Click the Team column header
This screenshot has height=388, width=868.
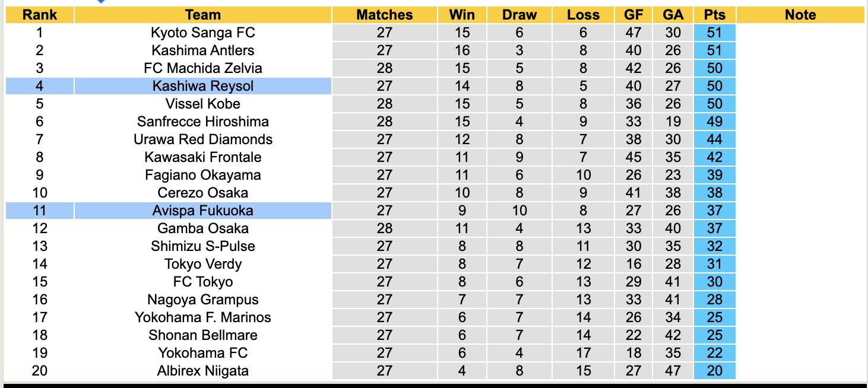tap(202, 15)
